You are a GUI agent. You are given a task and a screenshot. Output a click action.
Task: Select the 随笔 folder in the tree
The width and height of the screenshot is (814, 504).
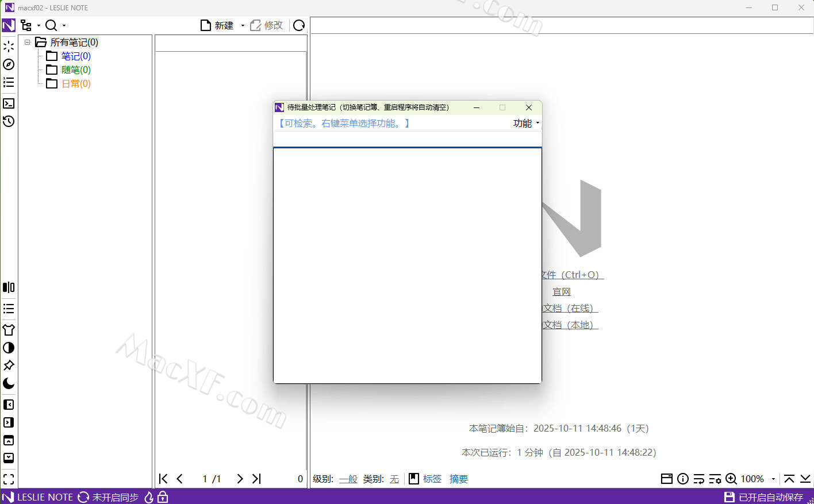76,70
